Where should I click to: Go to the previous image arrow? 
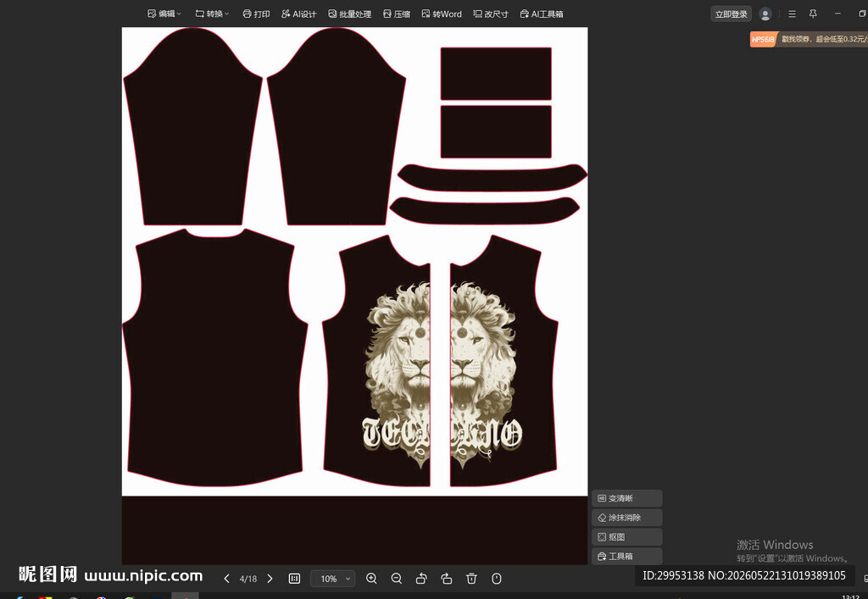pos(226,579)
